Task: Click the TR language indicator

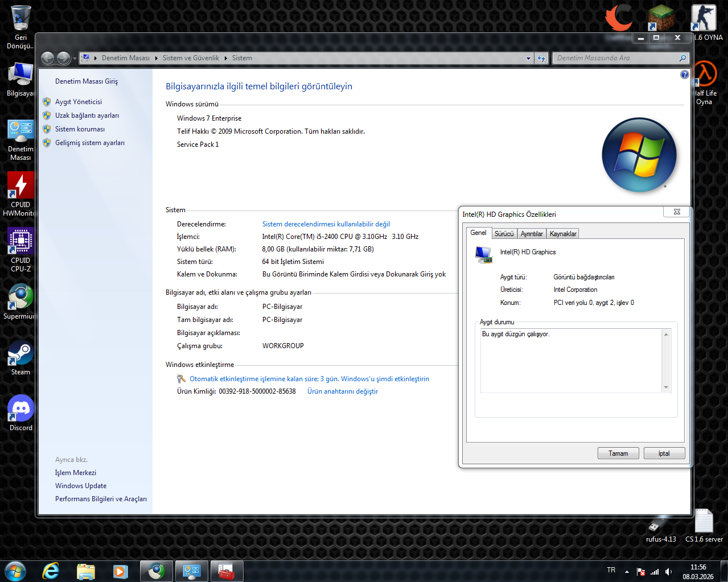Action: pos(611,570)
